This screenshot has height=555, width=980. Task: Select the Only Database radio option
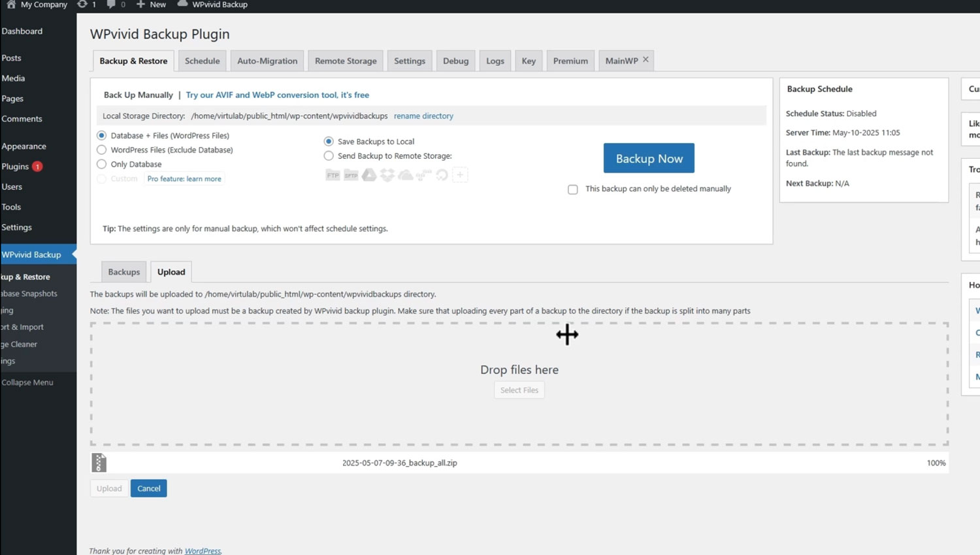tap(102, 164)
